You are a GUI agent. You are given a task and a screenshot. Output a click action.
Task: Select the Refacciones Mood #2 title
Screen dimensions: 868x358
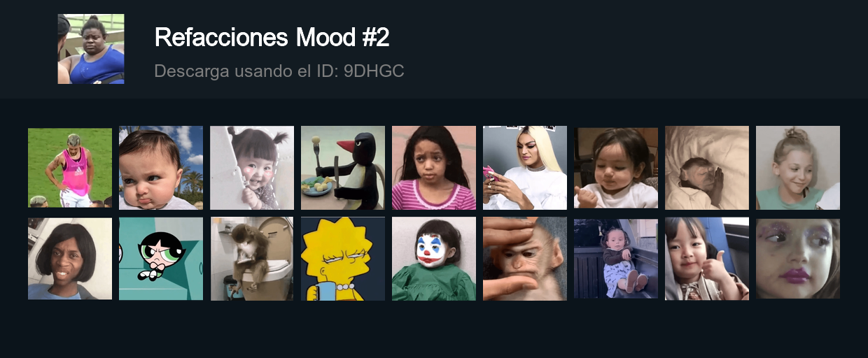(272, 37)
